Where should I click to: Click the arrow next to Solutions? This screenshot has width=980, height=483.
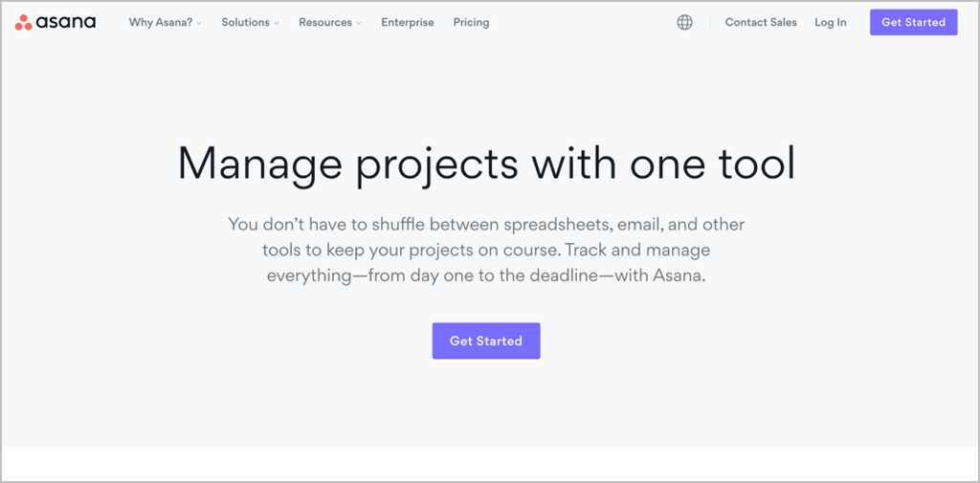[x=277, y=24]
